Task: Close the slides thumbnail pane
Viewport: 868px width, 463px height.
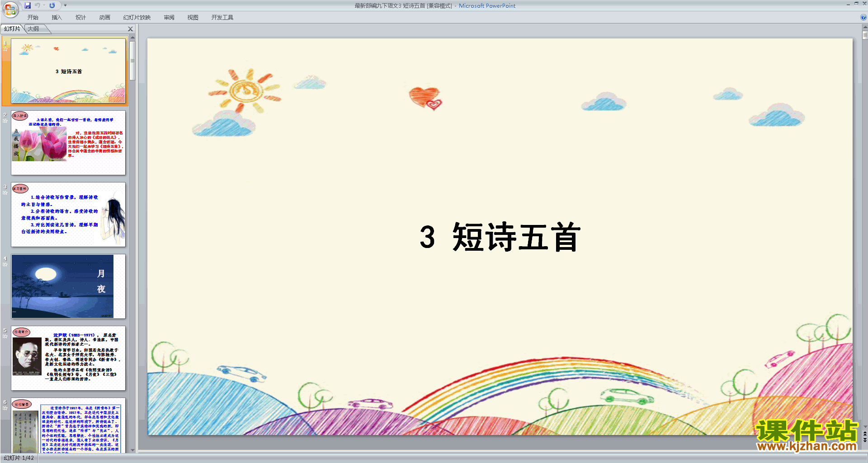Action: click(x=131, y=29)
